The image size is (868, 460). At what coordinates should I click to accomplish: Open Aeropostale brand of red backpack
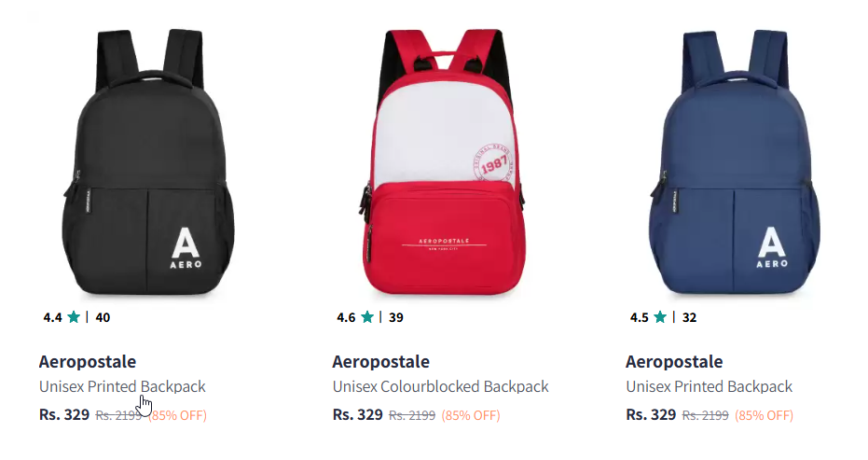click(x=380, y=361)
